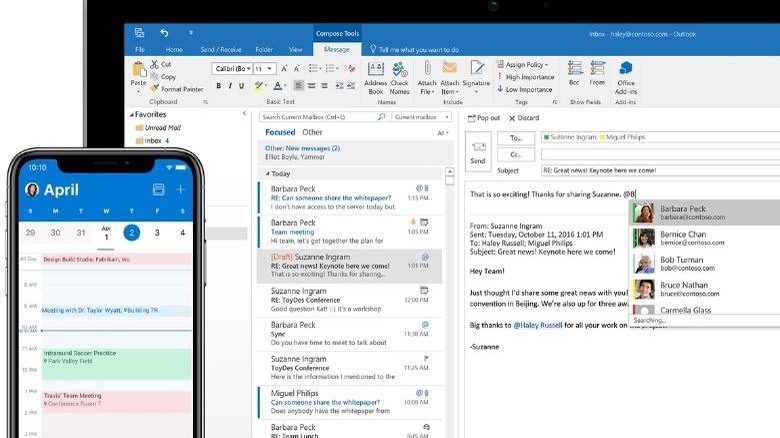This screenshot has height=438, width=780.
Task: Switch to the Other inbox tab
Action: (312, 132)
